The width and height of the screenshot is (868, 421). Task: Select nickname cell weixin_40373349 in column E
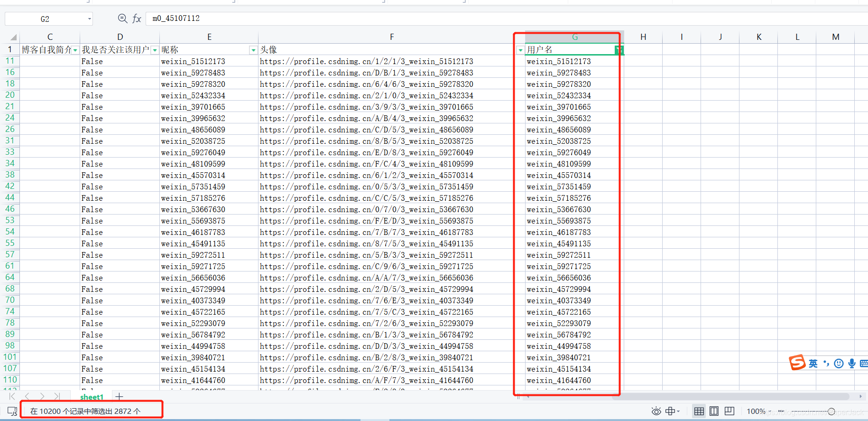(209, 300)
